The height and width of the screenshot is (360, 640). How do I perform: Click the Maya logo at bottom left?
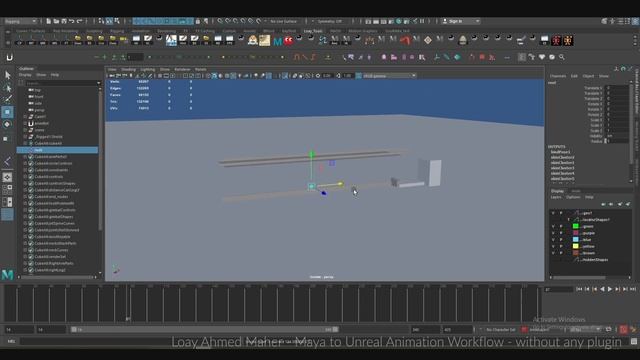7,275
